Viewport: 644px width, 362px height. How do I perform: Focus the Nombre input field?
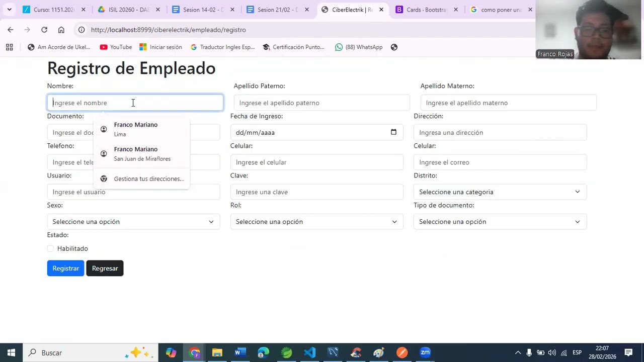[x=135, y=103]
